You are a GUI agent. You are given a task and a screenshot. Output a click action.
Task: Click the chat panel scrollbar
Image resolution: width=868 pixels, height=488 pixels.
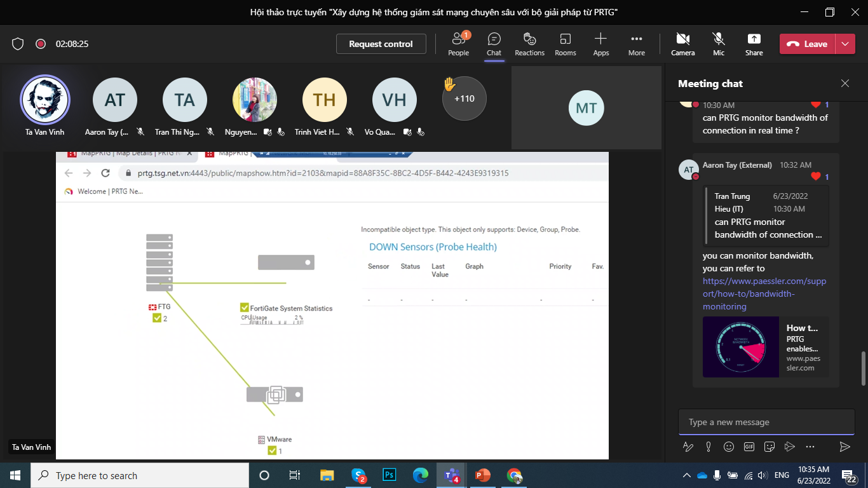pyautogui.click(x=863, y=367)
